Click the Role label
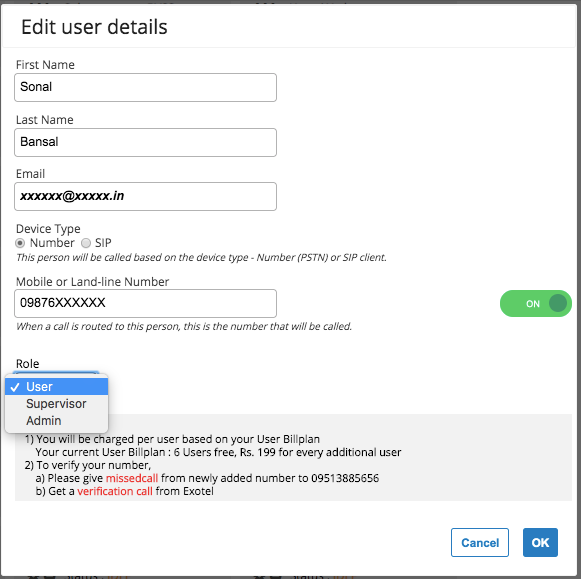 click(27, 364)
